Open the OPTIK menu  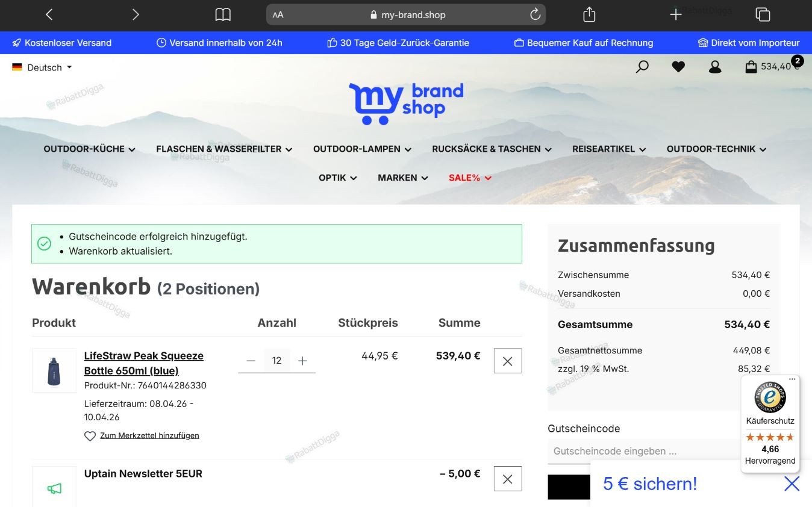click(x=338, y=178)
